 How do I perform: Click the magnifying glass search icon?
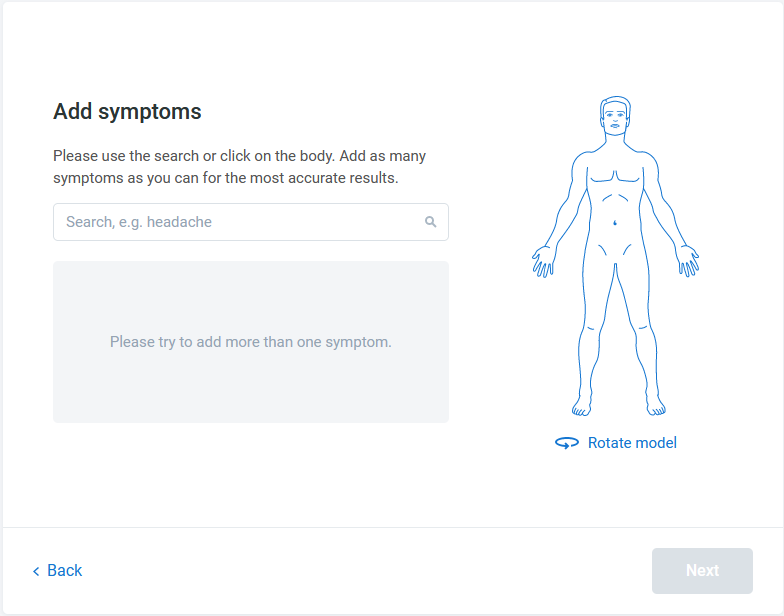click(431, 222)
